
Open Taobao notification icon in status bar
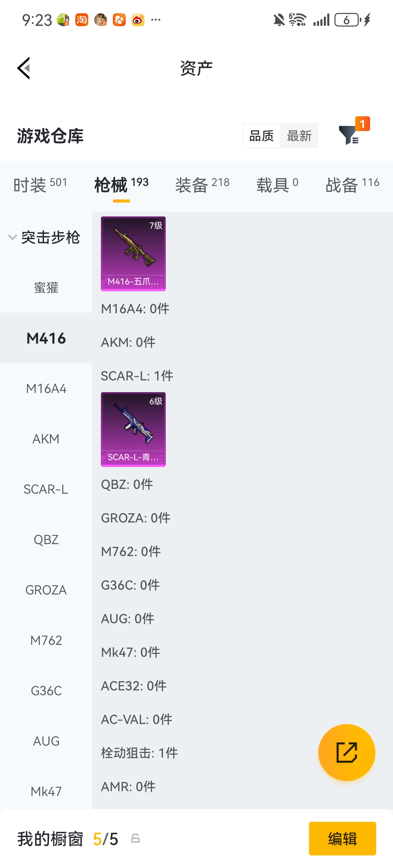tap(82, 20)
